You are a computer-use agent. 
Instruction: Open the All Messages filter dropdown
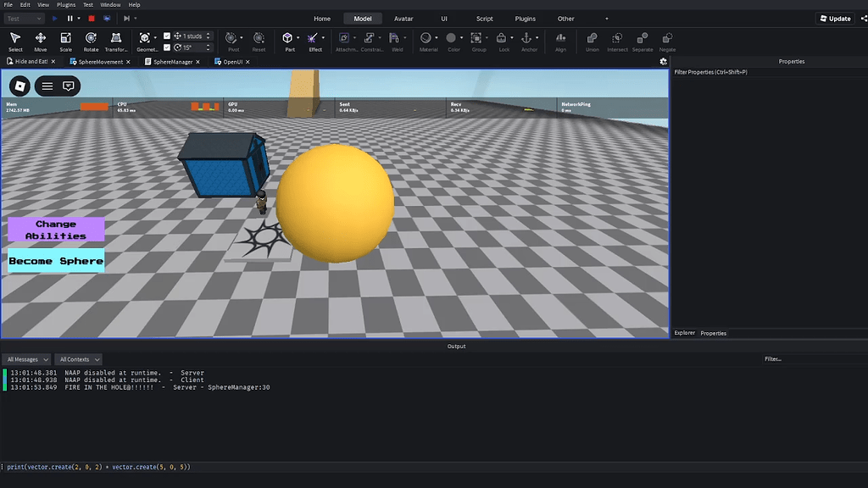point(27,359)
